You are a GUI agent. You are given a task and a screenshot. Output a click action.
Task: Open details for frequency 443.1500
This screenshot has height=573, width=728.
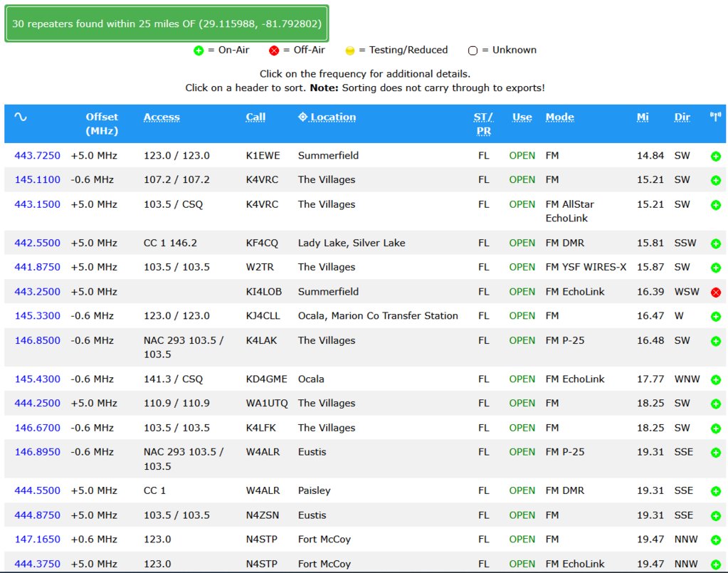coord(37,204)
